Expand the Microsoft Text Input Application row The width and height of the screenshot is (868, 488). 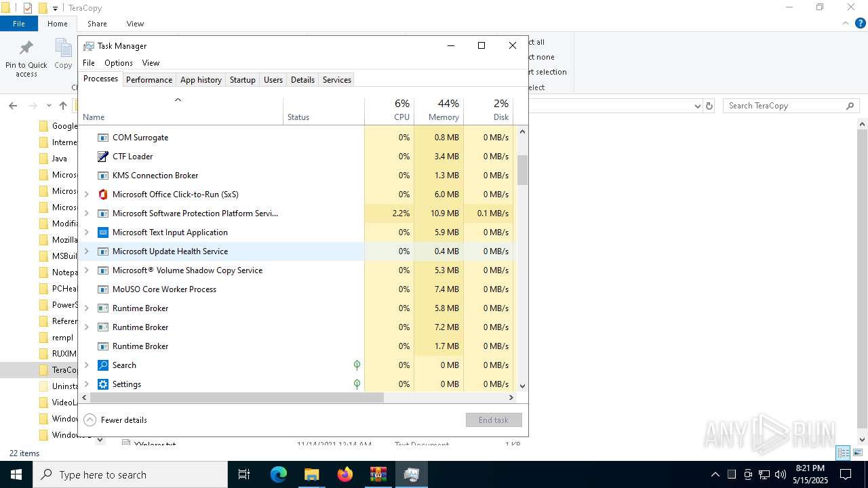click(x=86, y=232)
